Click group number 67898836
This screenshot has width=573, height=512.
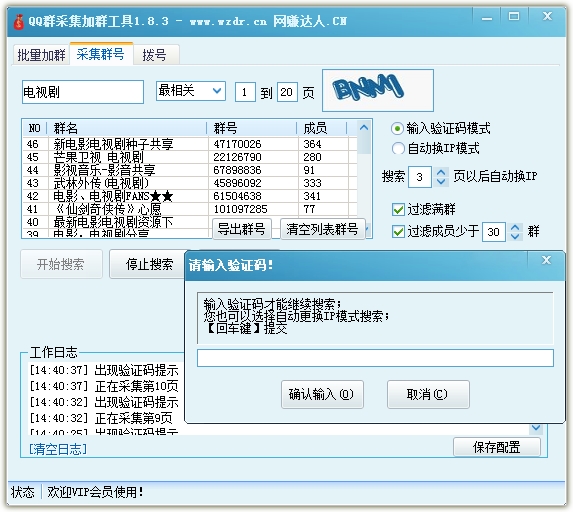tap(237, 170)
